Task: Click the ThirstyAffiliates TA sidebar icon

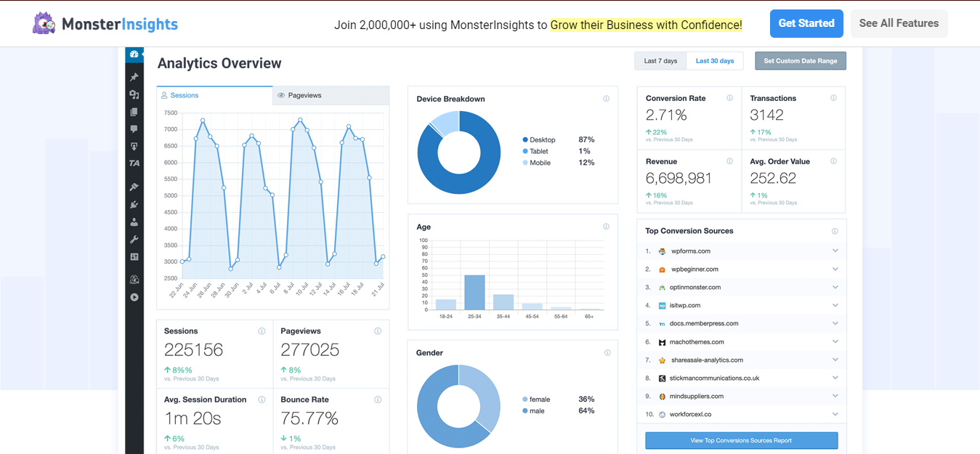Action: pos(134,163)
